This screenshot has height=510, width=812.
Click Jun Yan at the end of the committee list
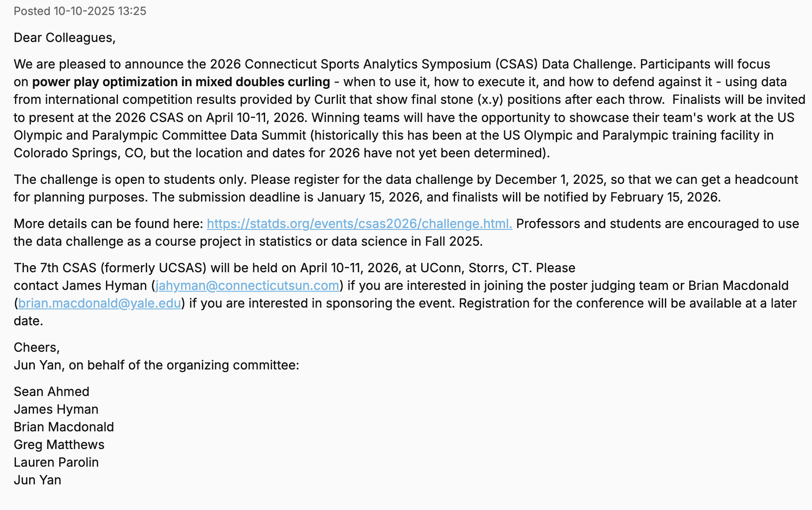[x=38, y=480]
